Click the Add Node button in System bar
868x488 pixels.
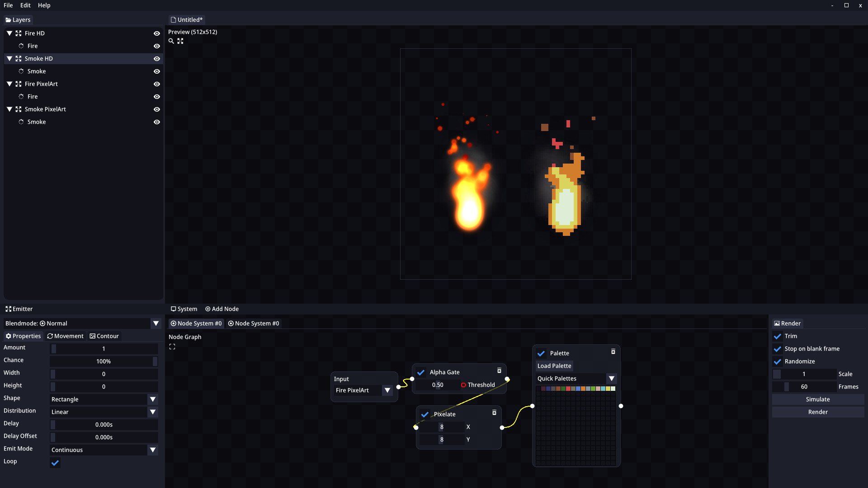tap(222, 309)
